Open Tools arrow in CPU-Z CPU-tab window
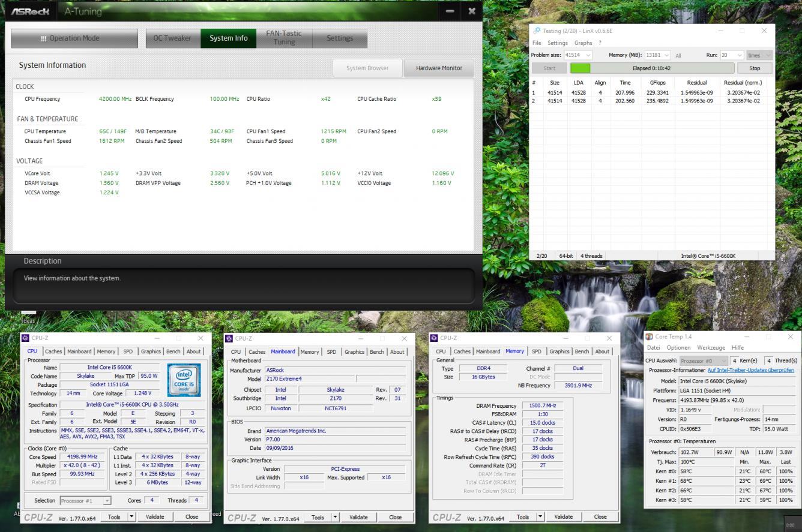The image size is (802, 532). (x=132, y=516)
